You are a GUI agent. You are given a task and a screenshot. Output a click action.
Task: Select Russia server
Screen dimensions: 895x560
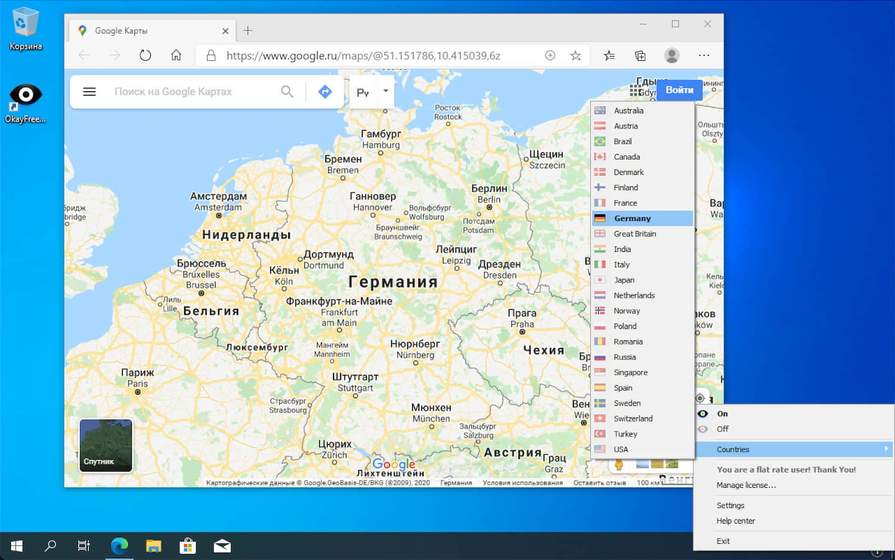pyautogui.click(x=643, y=357)
